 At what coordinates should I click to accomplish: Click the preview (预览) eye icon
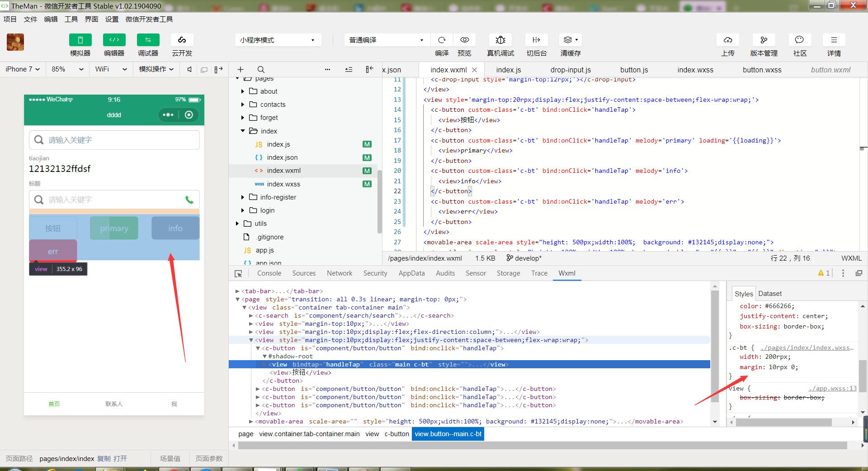coord(464,40)
